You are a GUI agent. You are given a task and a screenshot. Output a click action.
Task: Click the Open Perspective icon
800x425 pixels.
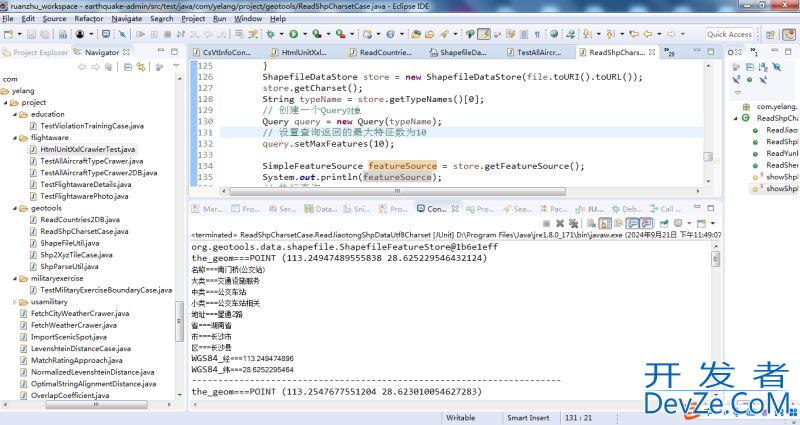(x=770, y=35)
